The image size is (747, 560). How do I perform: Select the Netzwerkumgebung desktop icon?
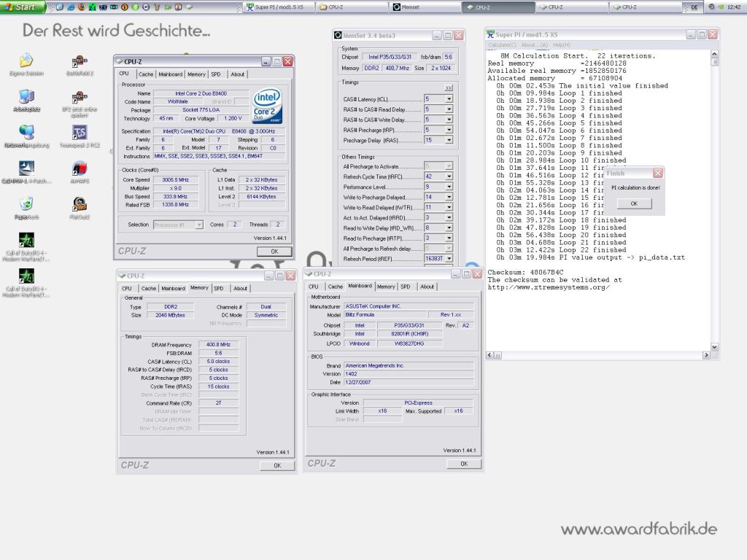(27, 132)
